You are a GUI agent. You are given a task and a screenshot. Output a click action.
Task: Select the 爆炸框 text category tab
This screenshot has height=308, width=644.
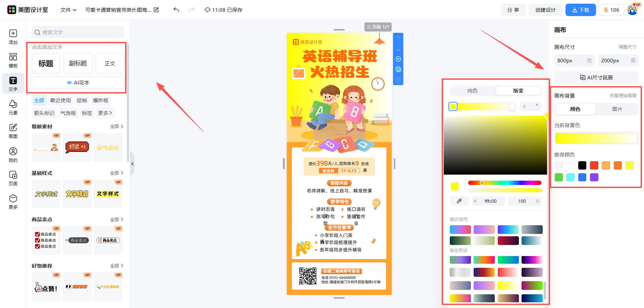(100, 100)
